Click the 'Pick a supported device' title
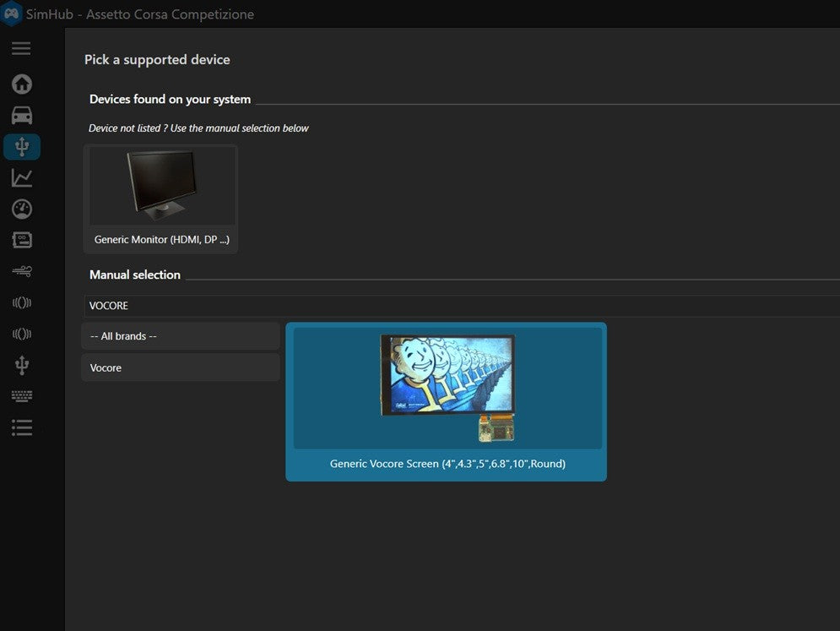This screenshot has height=631, width=840. [157, 59]
